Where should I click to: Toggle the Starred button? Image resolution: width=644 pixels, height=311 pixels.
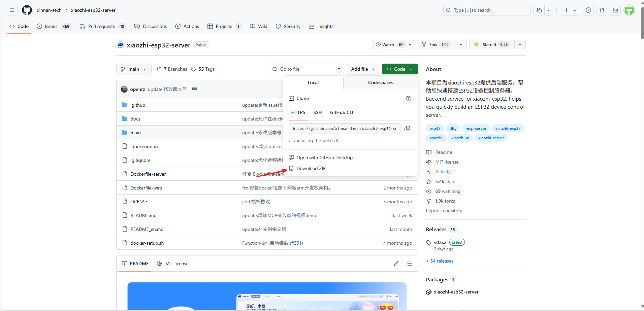click(x=492, y=44)
